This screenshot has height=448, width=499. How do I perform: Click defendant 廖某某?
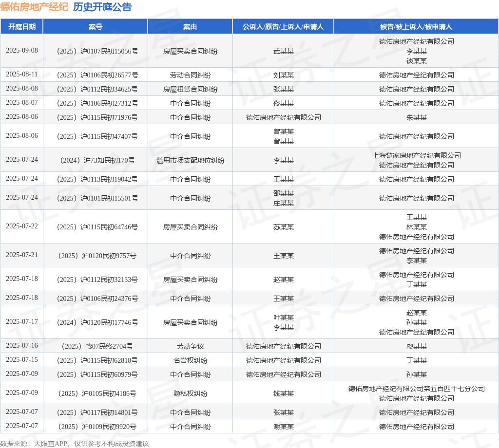[416, 346]
